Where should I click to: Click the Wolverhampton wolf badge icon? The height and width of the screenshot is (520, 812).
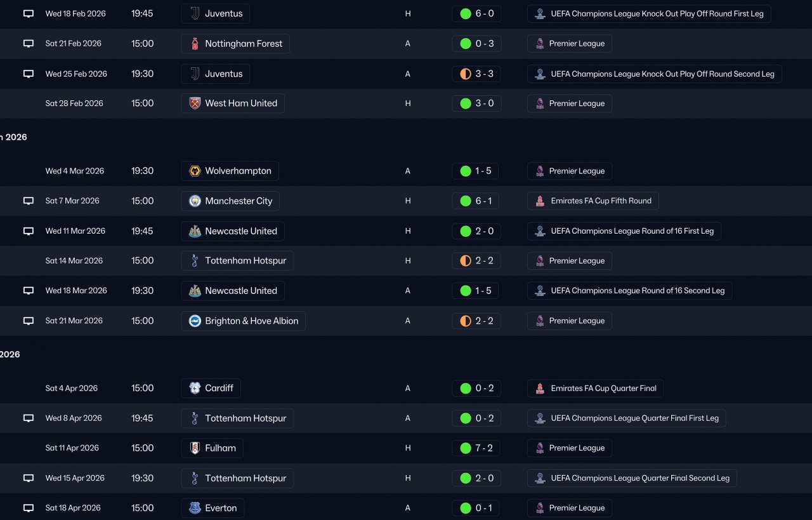[195, 171]
